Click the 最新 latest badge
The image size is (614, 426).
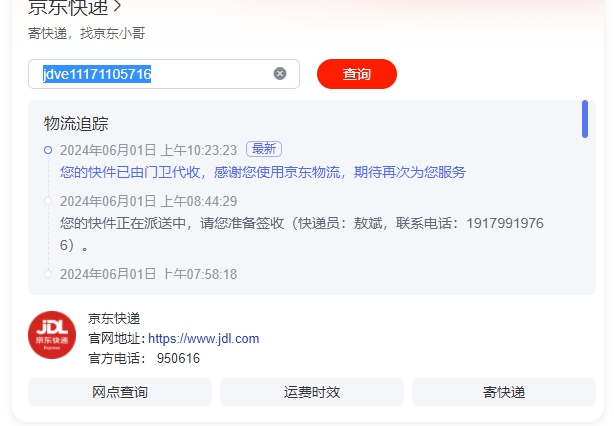tap(264, 149)
